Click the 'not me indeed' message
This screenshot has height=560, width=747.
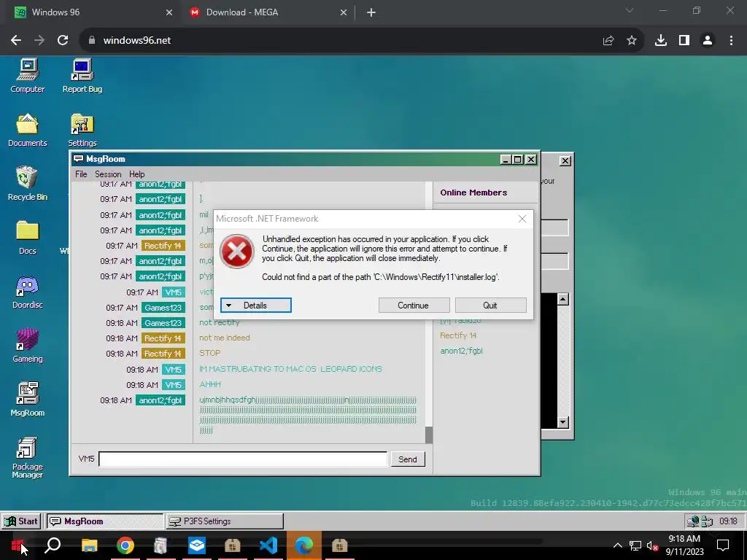click(225, 338)
